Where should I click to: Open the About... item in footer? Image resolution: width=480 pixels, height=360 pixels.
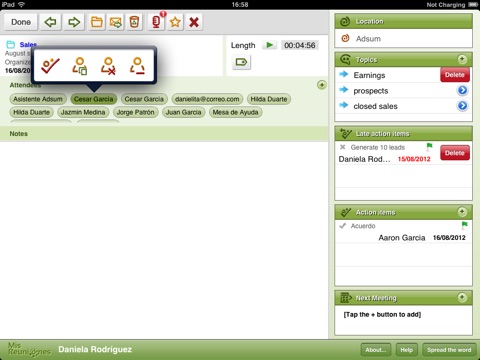[376, 350]
